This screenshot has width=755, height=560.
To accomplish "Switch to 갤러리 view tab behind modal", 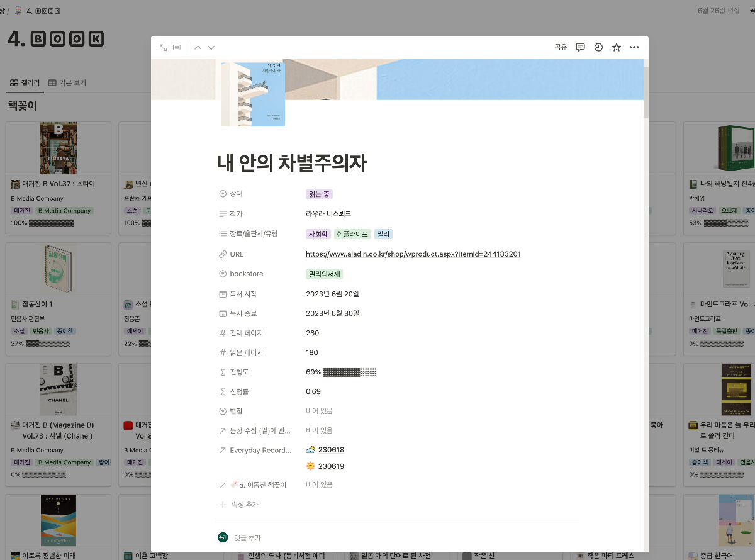I will coord(25,82).
